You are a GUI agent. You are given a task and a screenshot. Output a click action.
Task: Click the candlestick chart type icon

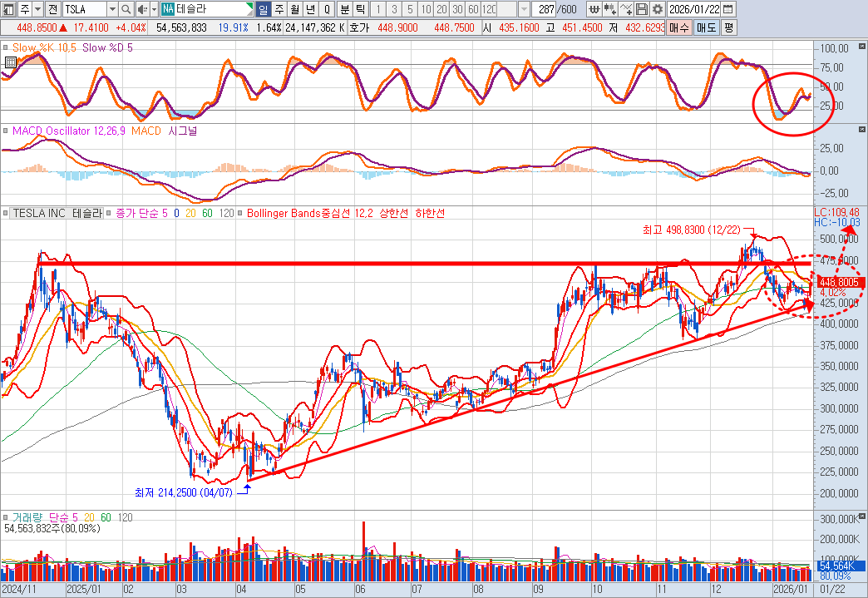(x=611, y=9)
